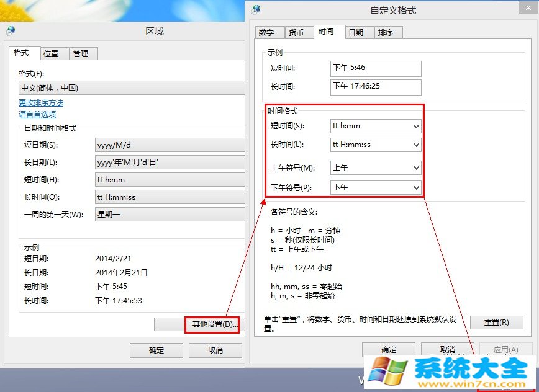Open the 排序 tab
539x392 pixels.
pos(388,33)
